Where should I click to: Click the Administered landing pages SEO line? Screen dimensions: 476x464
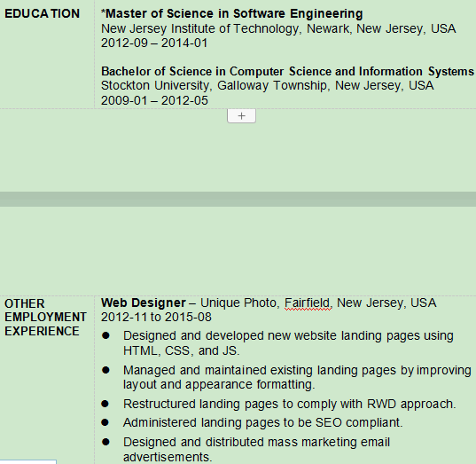coord(263,422)
